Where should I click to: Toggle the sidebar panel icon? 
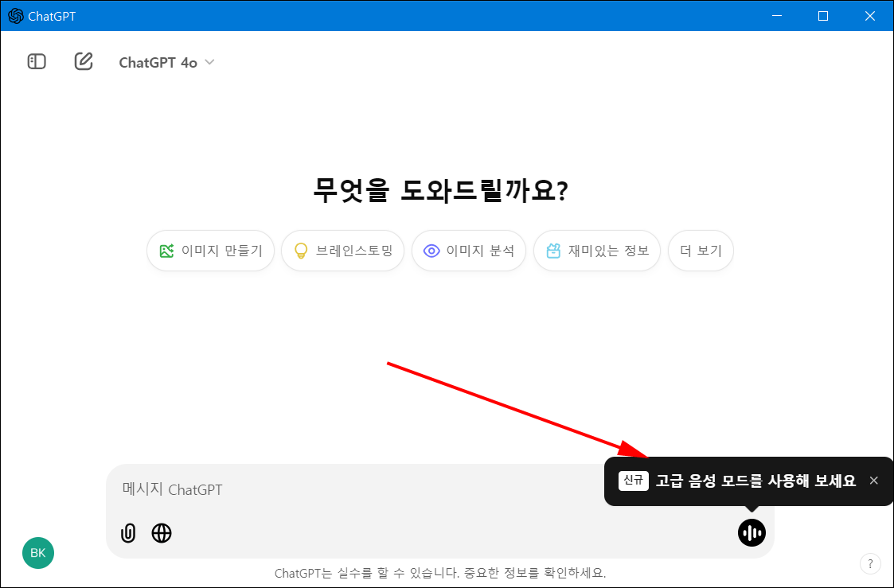click(37, 61)
